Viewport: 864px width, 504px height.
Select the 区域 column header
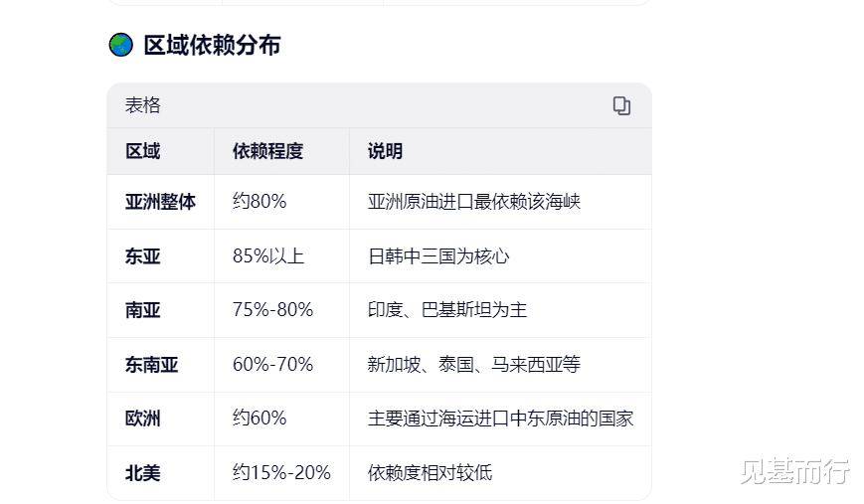[142, 151]
